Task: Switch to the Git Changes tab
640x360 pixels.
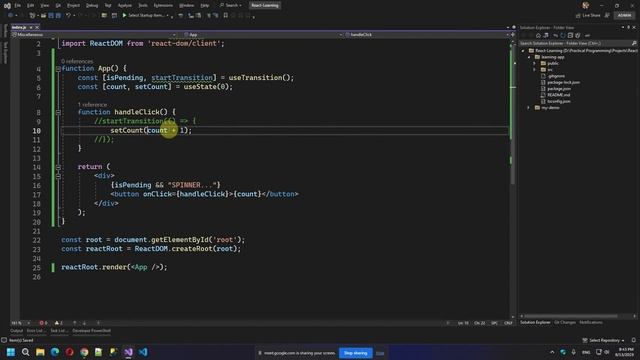Action: [x=565, y=322]
